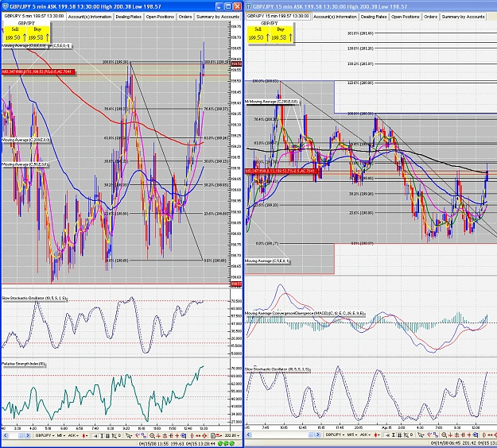Open Dealing Rates tab in the 15 min window
497x448 pixels.
(x=374, y=17)
